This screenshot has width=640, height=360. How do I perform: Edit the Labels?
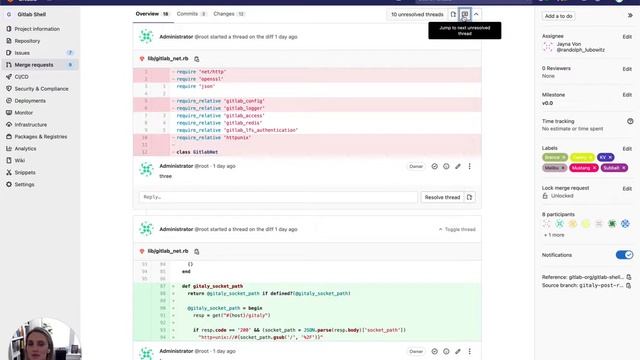pos(627,149)
